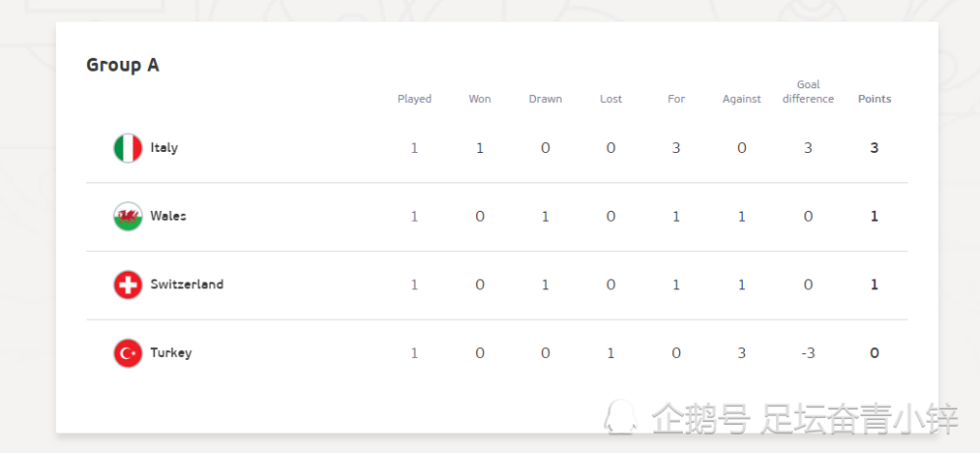Screen dimensions: 980x453
Task: Click the Wales flag icon
Action: pos(127,216)
